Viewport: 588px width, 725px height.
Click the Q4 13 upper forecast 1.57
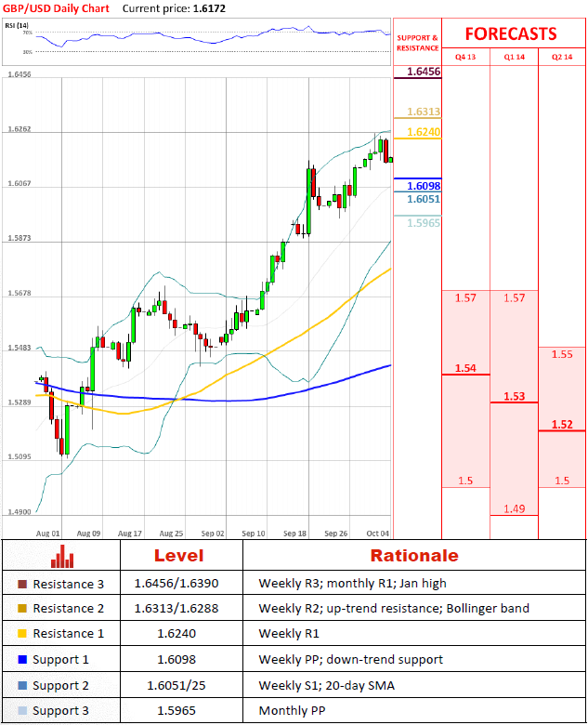[x=465, y=297]
